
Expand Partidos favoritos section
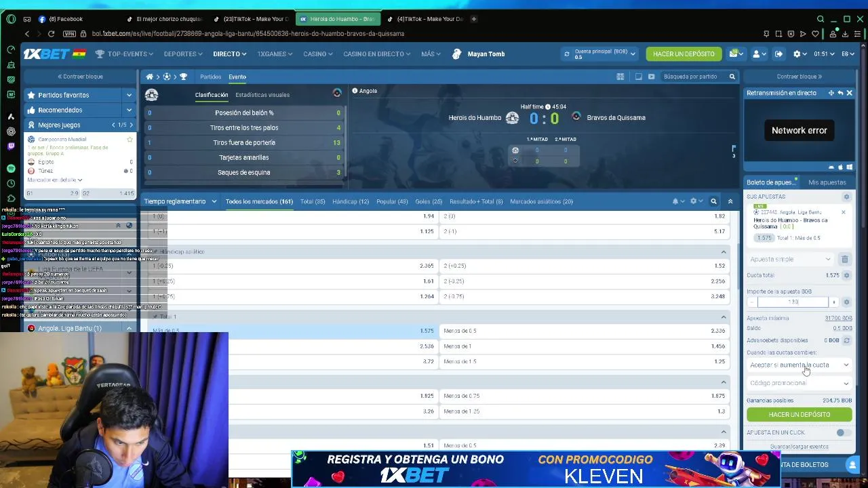129,95
